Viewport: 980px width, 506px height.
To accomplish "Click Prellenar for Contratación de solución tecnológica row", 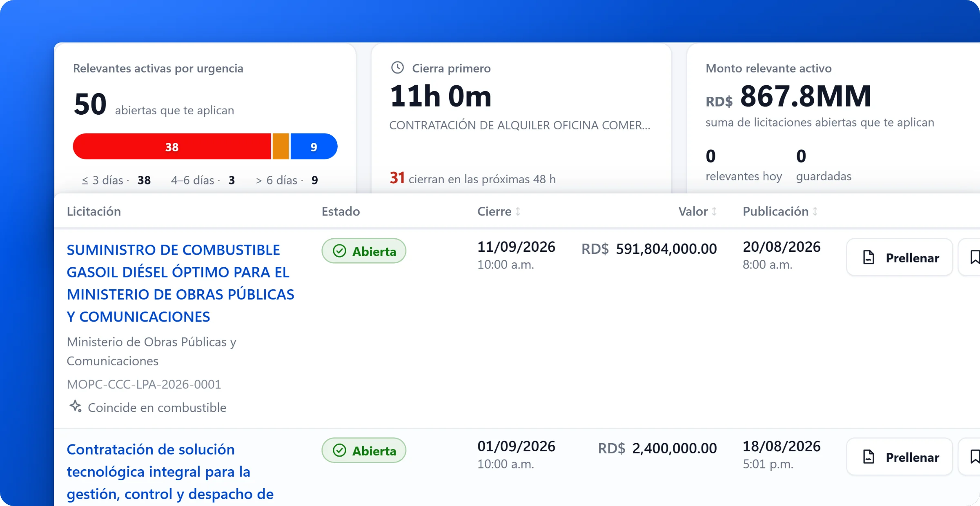I will 900,457.
